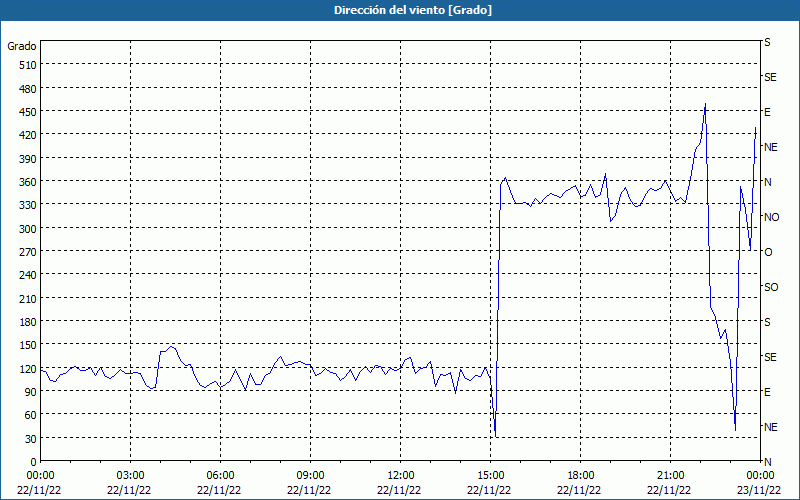Click the 23/11/22 date label
This screenshot has width=800, height=500.
pyautogui.click(x=759, y=490)
